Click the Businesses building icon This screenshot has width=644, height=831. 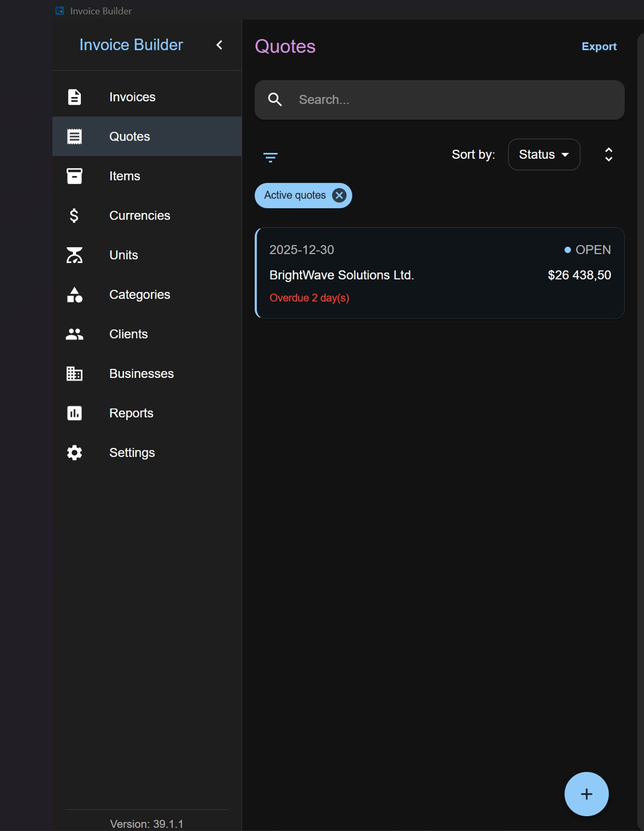pos(75,373)
